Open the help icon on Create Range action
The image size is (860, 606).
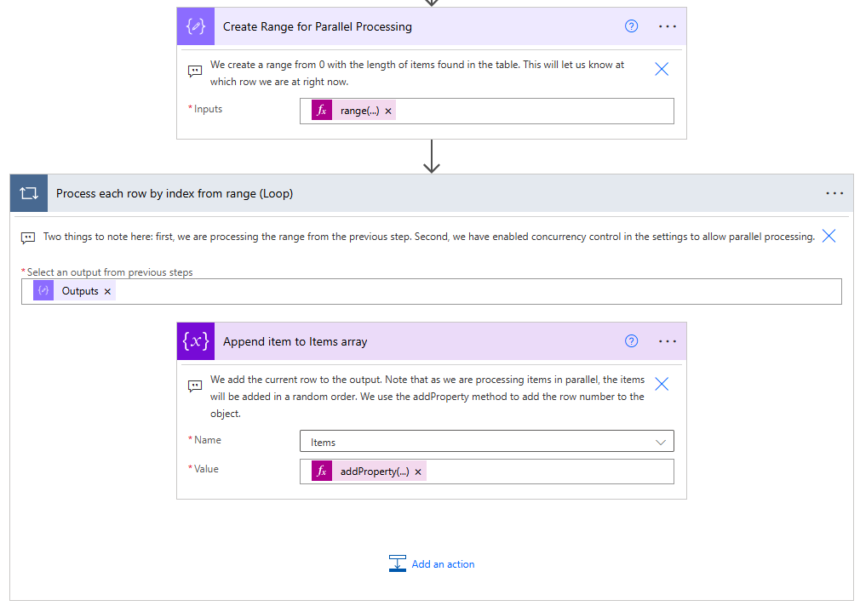631,26
